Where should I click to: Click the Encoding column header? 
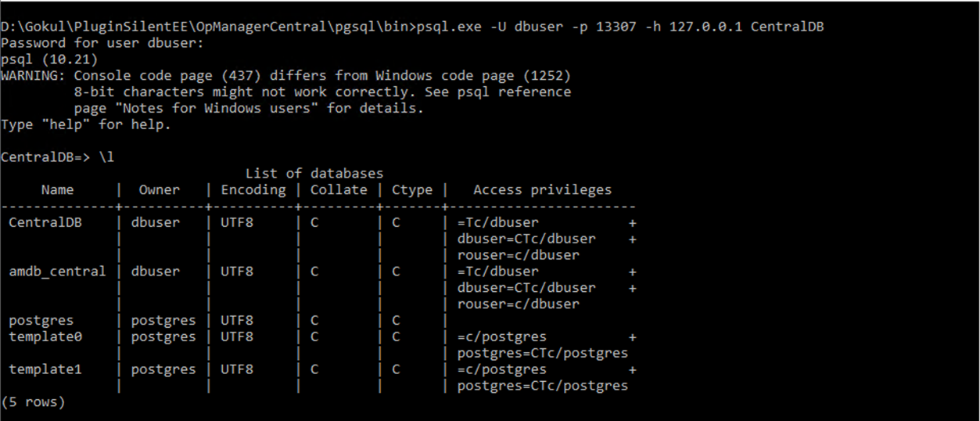click(253, 189)
